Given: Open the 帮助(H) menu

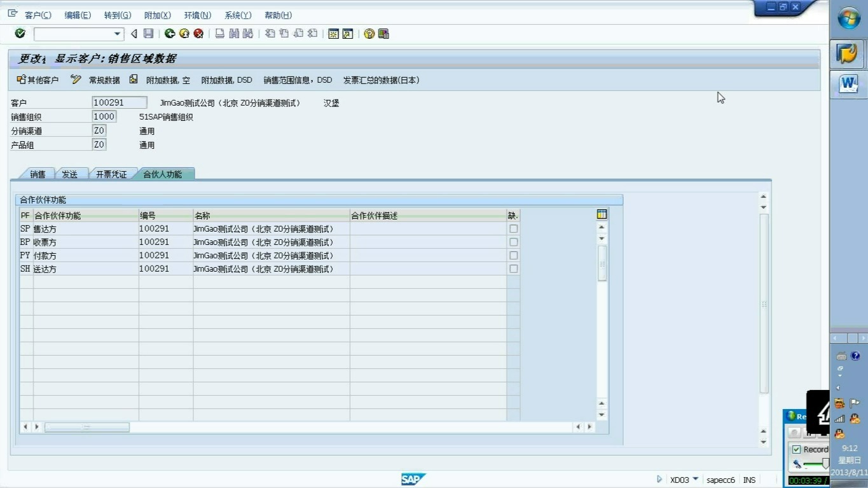Looking at the screenshot, I should pos(278,15).
